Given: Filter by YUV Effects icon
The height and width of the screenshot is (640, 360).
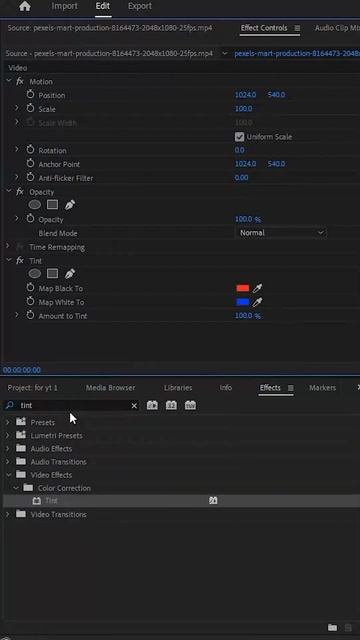Looking at the screenshot, I should (190, 405).
